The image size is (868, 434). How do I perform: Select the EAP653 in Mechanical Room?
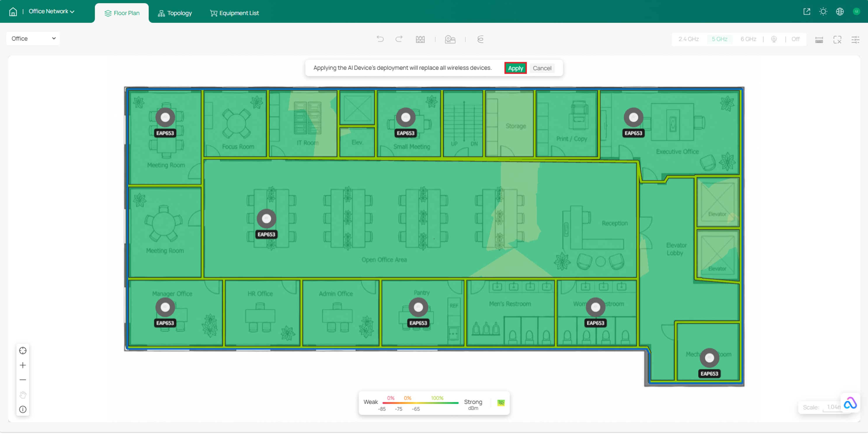709,358
